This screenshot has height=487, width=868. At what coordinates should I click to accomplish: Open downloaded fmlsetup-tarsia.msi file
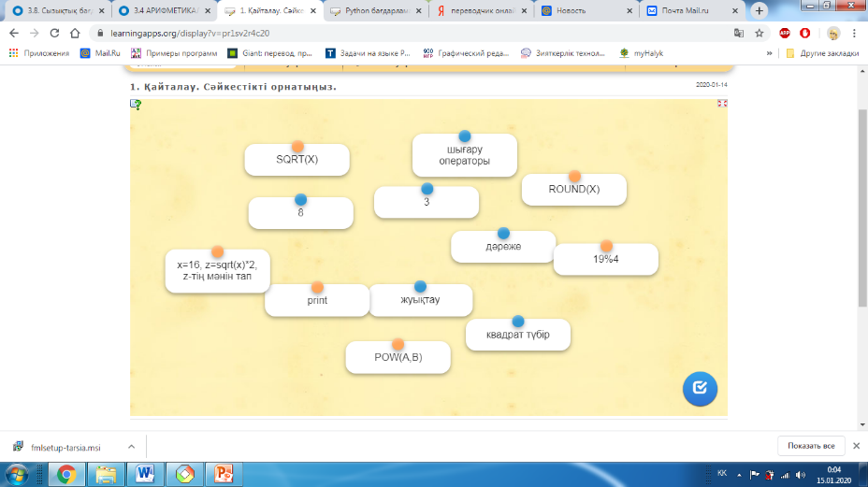coord(65,447)
